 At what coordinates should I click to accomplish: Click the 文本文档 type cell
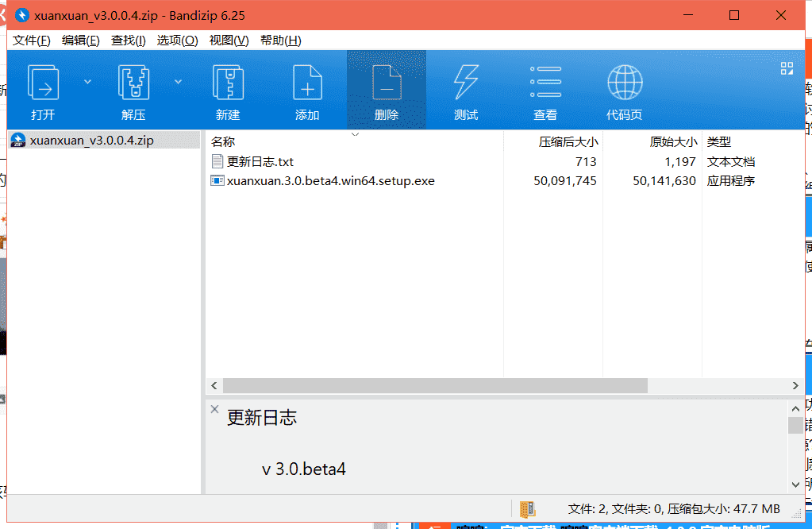click(x=731, y=162)
